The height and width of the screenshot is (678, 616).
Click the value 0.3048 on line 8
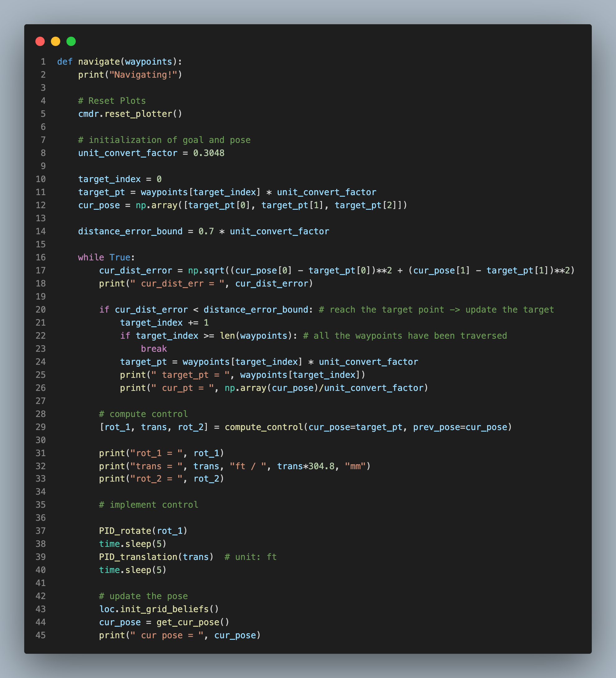(209, 153)
